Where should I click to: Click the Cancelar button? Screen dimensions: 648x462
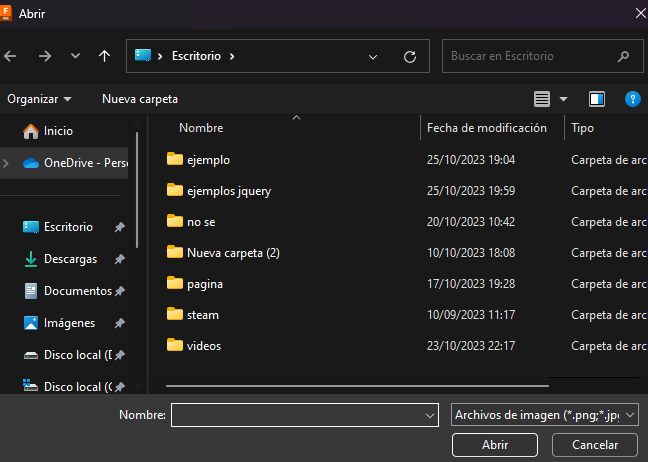[595, 445]
